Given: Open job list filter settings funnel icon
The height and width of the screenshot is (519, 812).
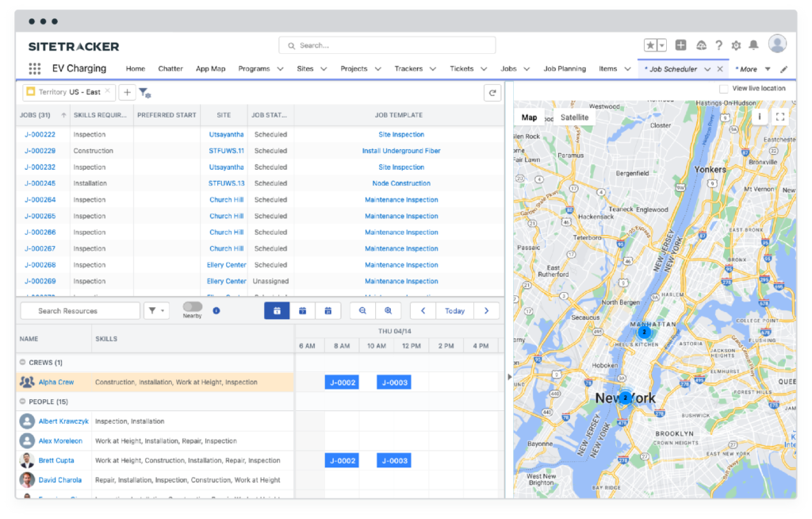Looking at the screenshot, I should tap(144, 93).
